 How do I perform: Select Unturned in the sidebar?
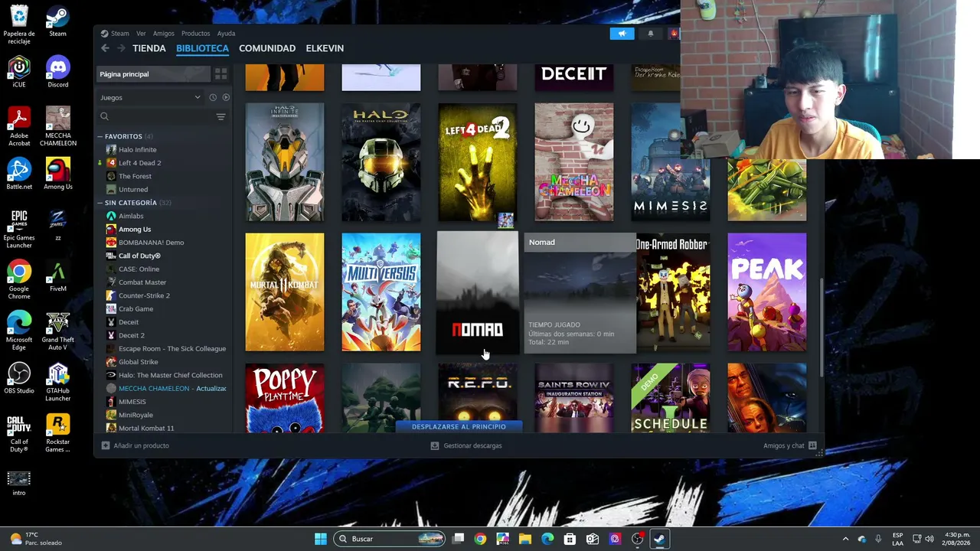click(133, 190)
